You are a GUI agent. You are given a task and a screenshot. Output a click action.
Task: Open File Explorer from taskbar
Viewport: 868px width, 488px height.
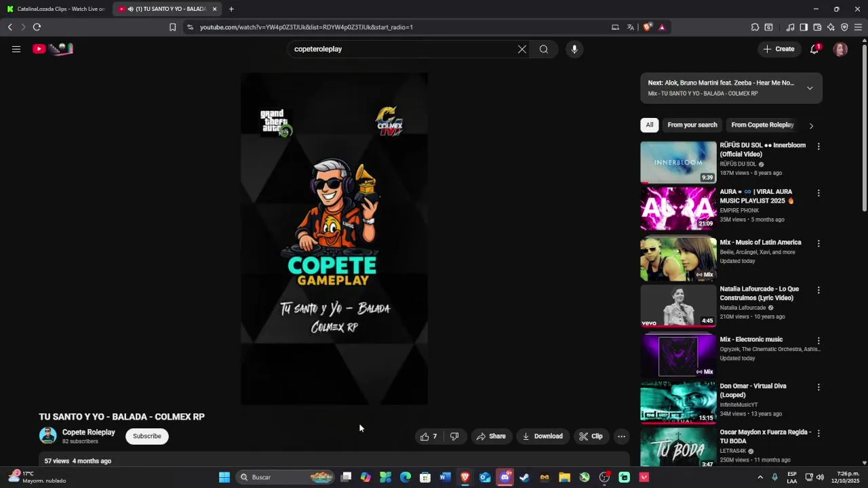coord(564,477)
